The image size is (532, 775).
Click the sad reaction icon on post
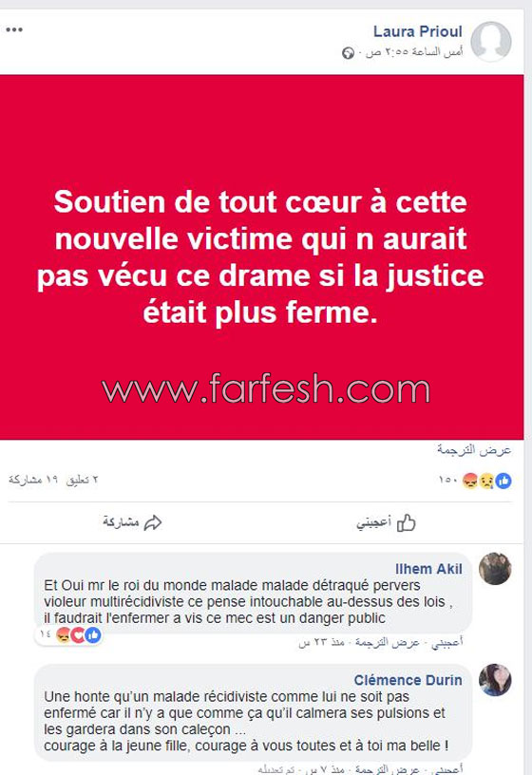487,481
